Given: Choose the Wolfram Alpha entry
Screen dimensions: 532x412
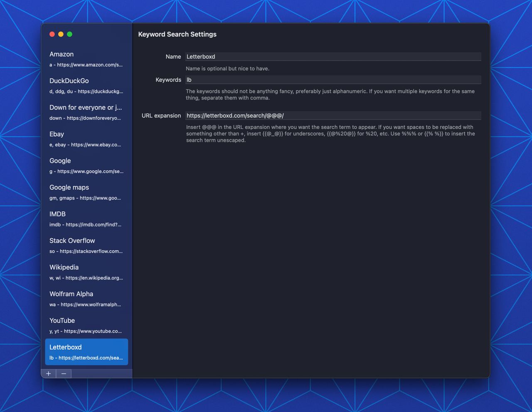Looking at the screenshot, I should coord(86,298).
